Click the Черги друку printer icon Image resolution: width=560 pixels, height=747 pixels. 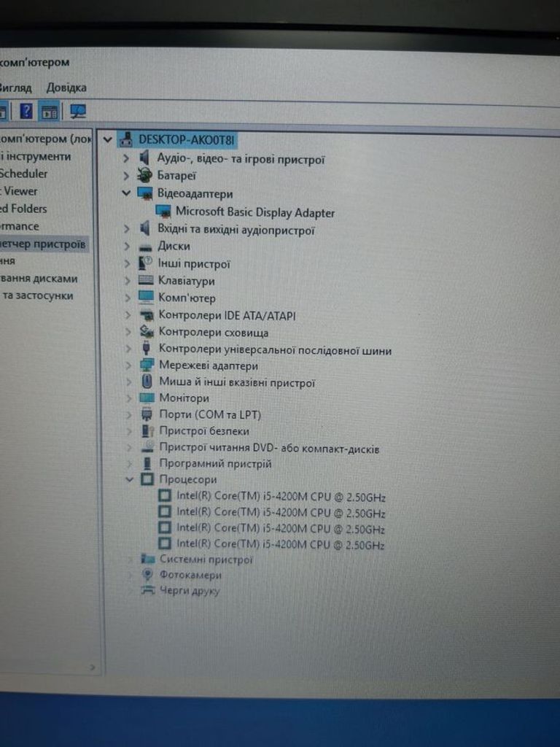click(148, 591)
